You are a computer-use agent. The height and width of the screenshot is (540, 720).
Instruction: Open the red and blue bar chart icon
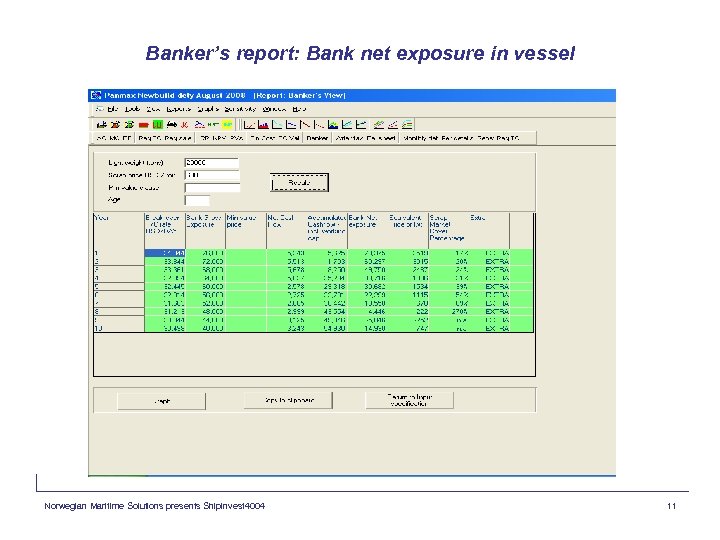pos(263,124)
